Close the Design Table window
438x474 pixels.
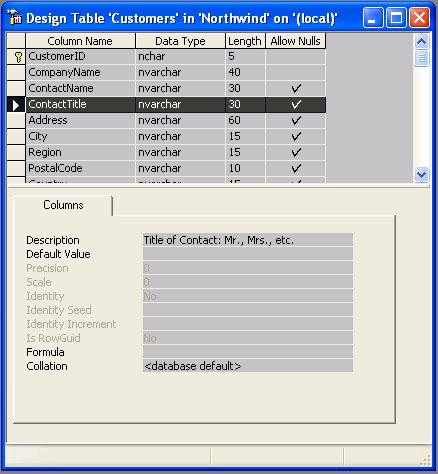419,18
